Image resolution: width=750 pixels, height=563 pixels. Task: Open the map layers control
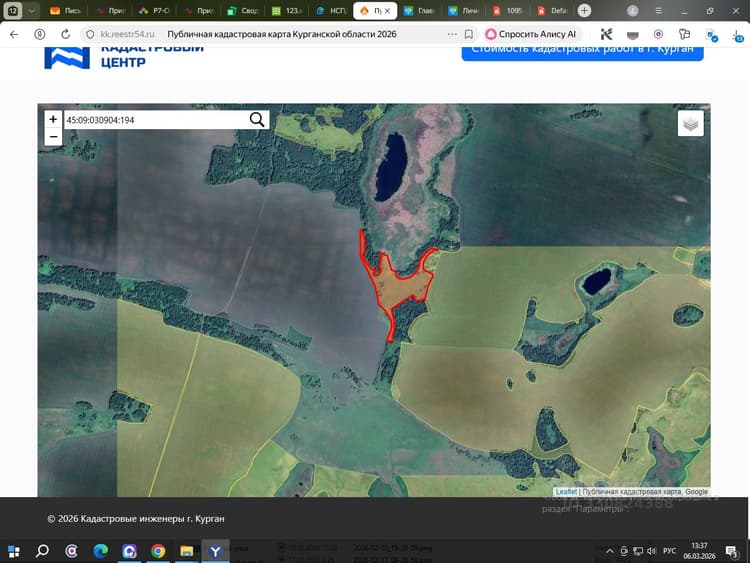click(690, 123)
